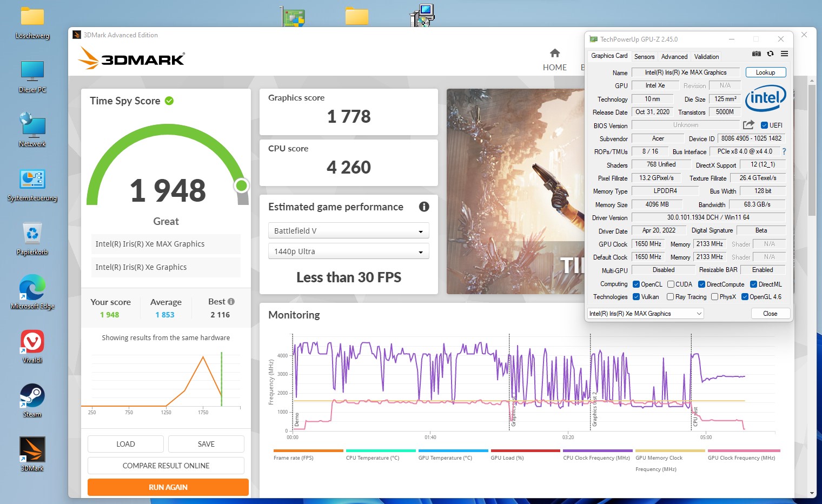Click the CPU score value 4 260
This screenshot has height=504, width=822.
(x=349, y=167)
